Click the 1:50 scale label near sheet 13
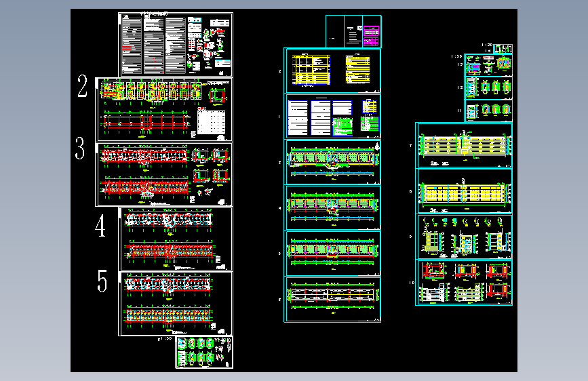The image size is (588, 381). coord(456,56)
